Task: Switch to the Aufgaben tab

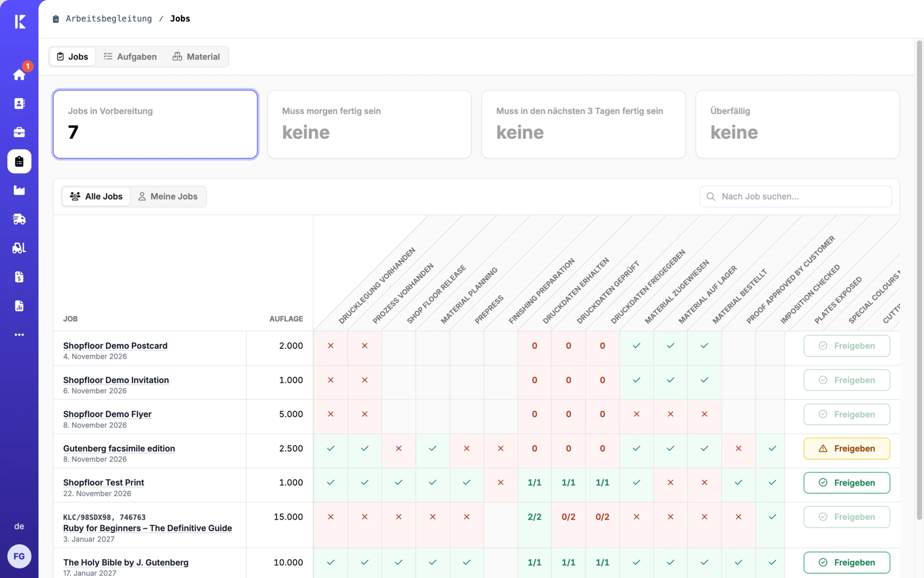Action: point(130,57)
